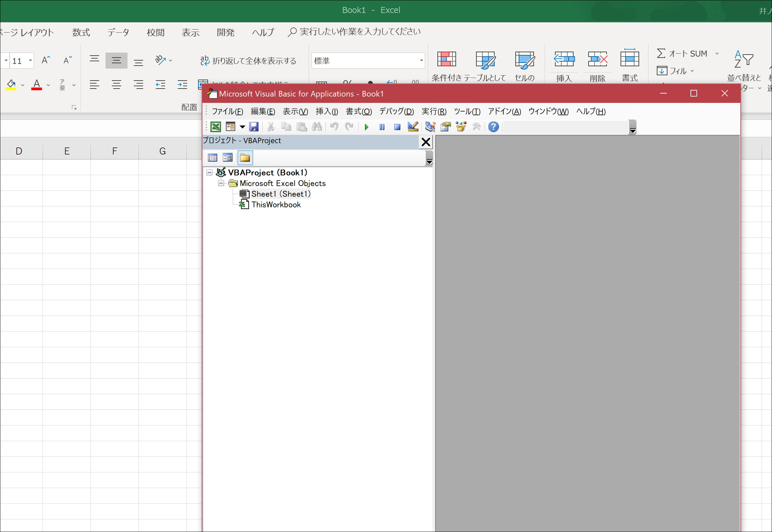
Task: Click テーブルとして書式設定 icon in Excel ribbon
Action: 485,66
